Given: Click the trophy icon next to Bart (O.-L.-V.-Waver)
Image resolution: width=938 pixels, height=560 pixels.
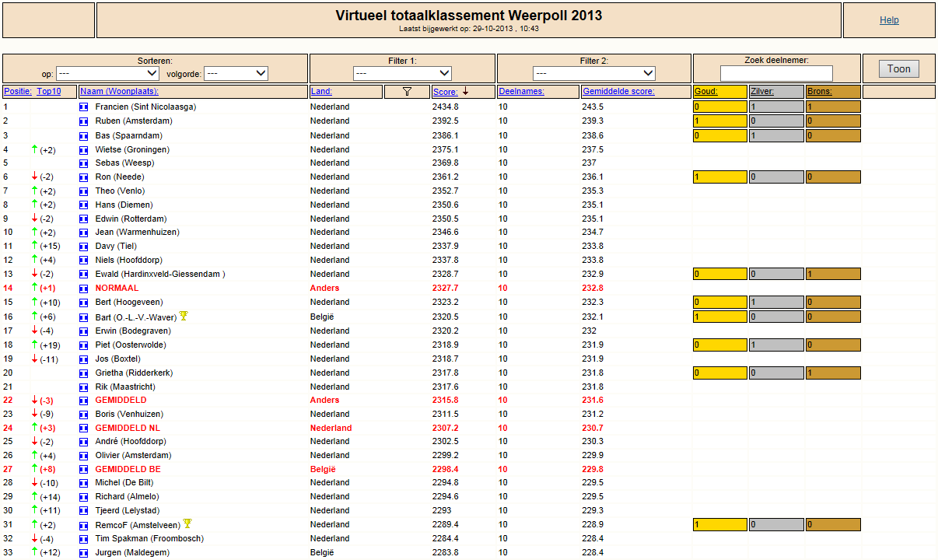Looking at the screenshot, I should pos(184,316).
